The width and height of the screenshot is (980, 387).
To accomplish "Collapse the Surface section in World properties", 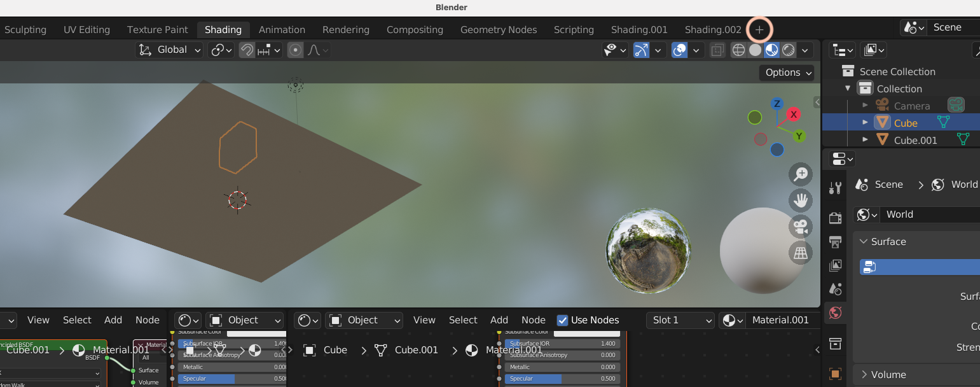I will 888,241.
